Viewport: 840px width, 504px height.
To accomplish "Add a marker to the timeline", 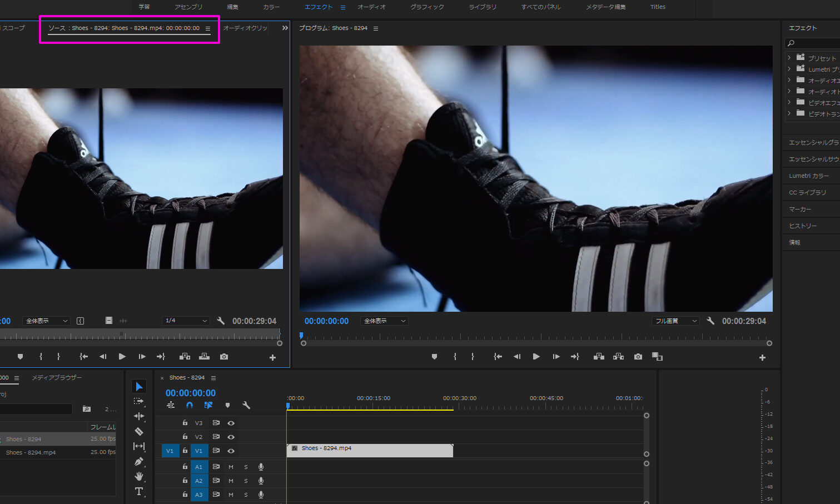I will [x=227, y=406].
